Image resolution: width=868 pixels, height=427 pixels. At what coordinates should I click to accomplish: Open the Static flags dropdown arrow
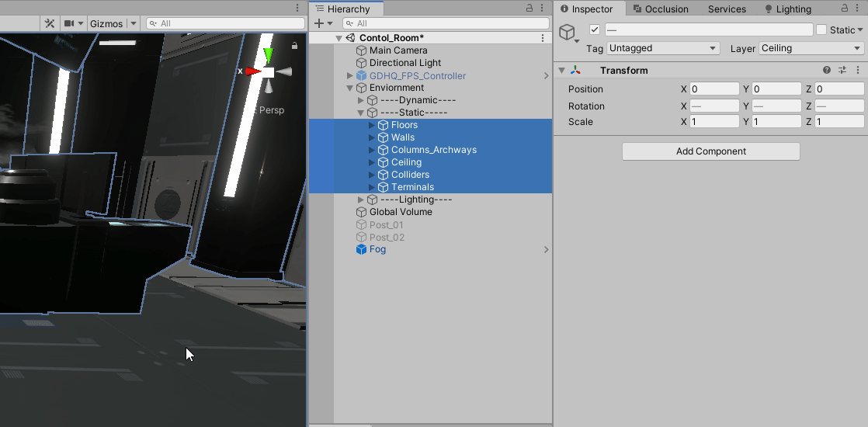tap(860, 30)
